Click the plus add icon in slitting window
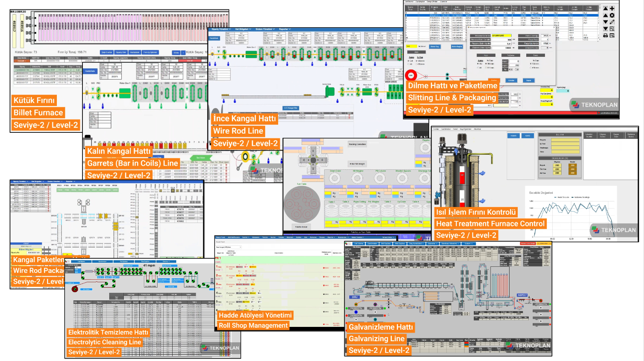This screenshot has width=644, height=361. [612, 9]
